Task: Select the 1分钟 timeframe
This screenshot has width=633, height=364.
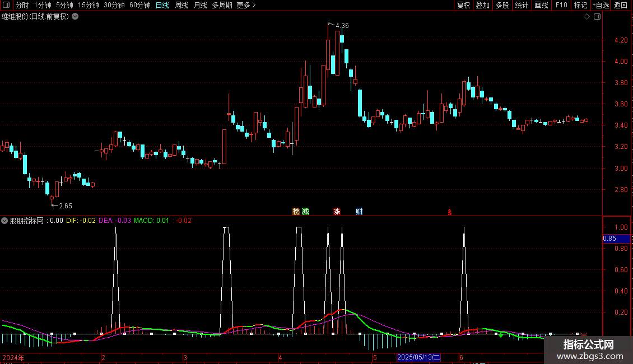Action: 43,5
